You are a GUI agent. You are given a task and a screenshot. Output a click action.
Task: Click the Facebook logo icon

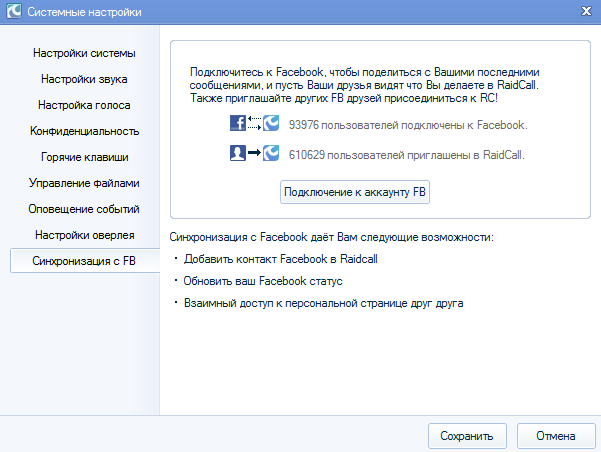click(x=238, y=123)
